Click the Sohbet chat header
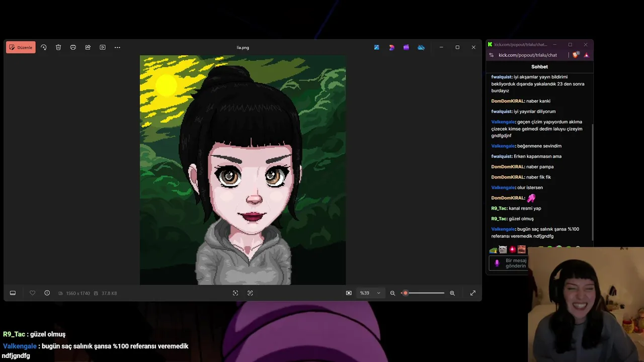Viewport: 644px width, 362px height. tap(539, 67)
